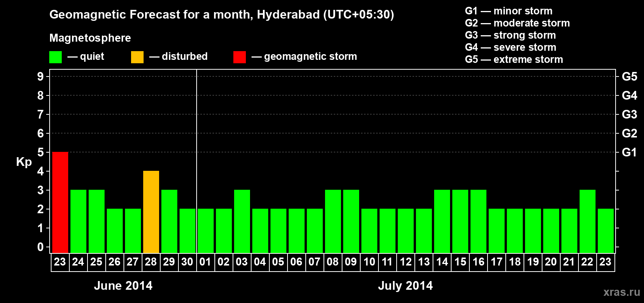Screen dimensions: 644x303
Task: Select the green bar for July 08
Action: pos(333,221)
